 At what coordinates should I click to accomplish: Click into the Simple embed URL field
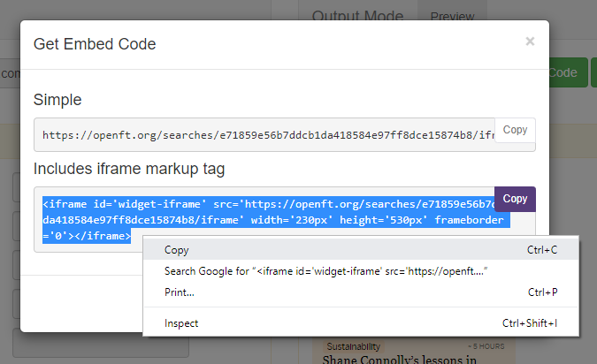pyautogui.click(x=265, y=135)
